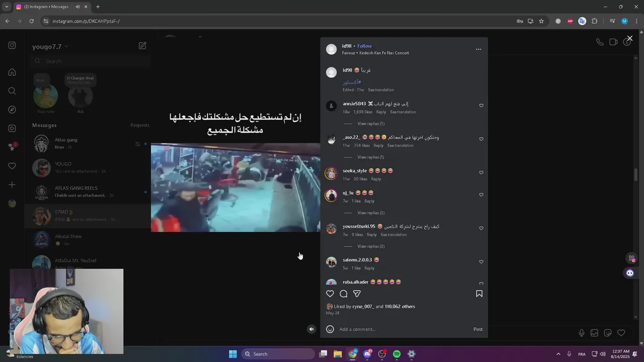This screenshot has width=644, height=362.
Task: Open emoji picker in comment box
Action: click(330, 329)
